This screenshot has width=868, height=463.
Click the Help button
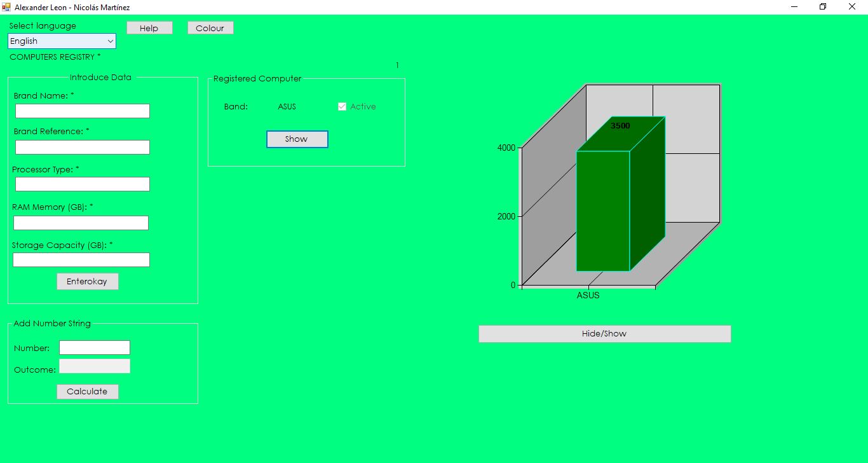coord(149,28)
